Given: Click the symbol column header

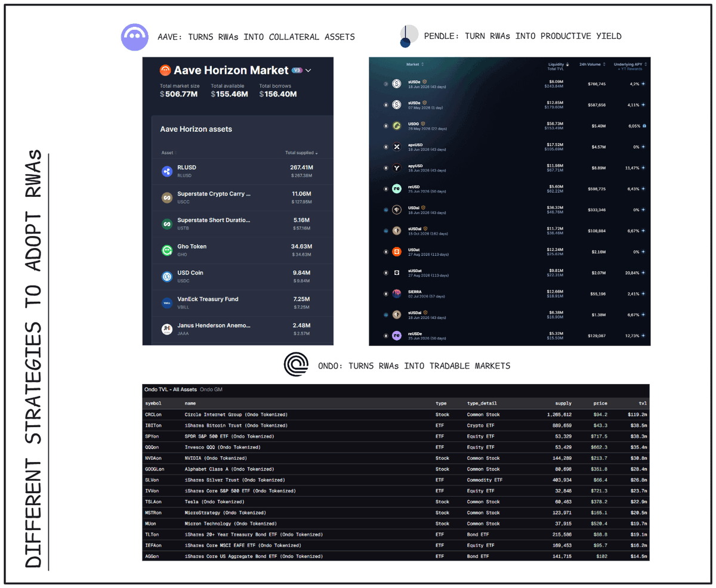Looking at the screenshot, I should (x=153, y=403).
